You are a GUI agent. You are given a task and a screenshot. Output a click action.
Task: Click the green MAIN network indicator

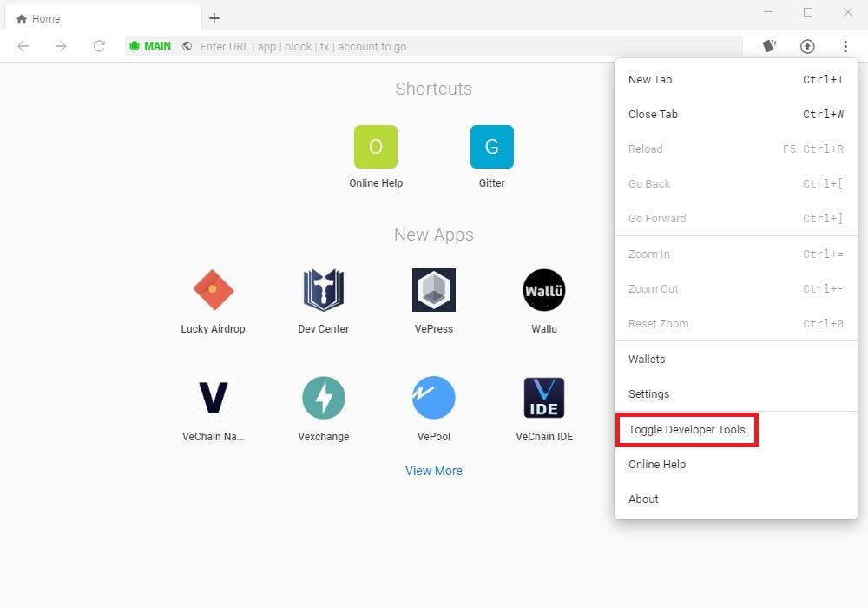tap(150, 46)
